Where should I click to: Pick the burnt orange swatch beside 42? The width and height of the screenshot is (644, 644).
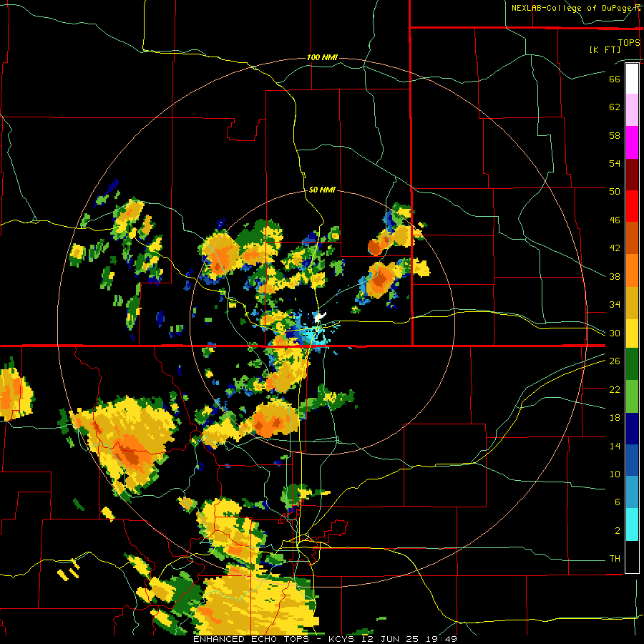632,238
